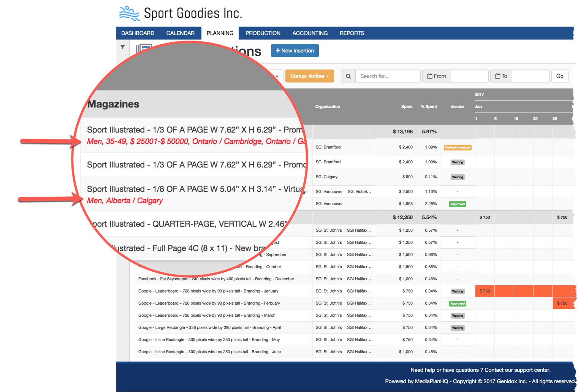This screenshot has width=586, height=392.
Task: Click the filter funnel icon
Action: click(x=122, y=47)
